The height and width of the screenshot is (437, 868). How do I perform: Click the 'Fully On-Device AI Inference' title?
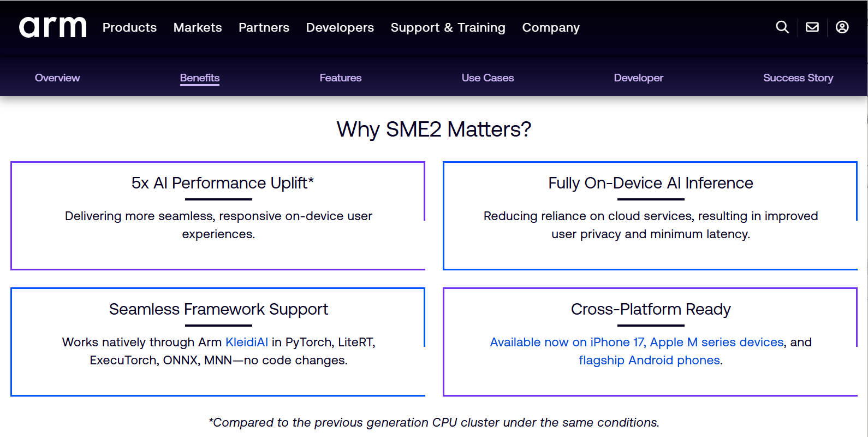pos(651,183)
